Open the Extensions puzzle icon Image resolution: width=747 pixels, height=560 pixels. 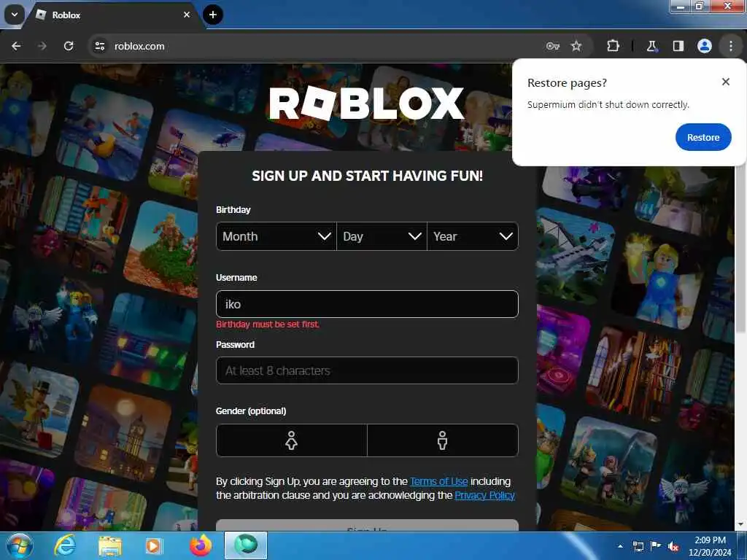point(613,46)
